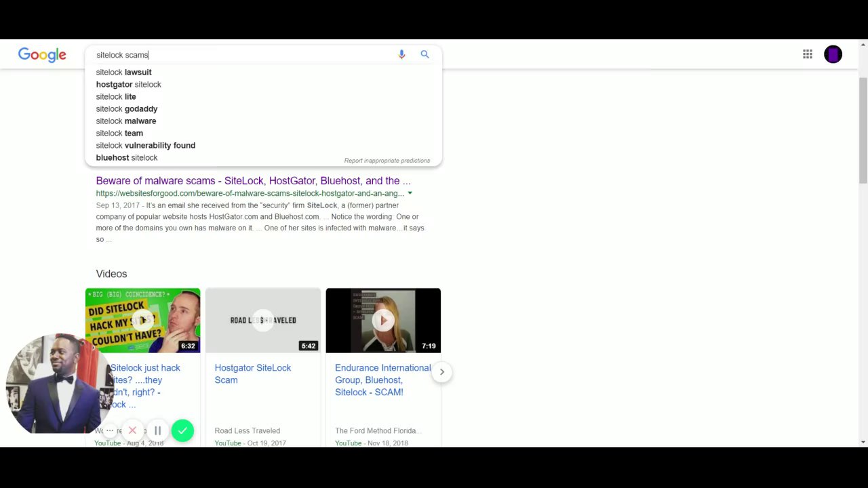
Task: Click Report inappropriate predictions link
Action: coord(387,161)
